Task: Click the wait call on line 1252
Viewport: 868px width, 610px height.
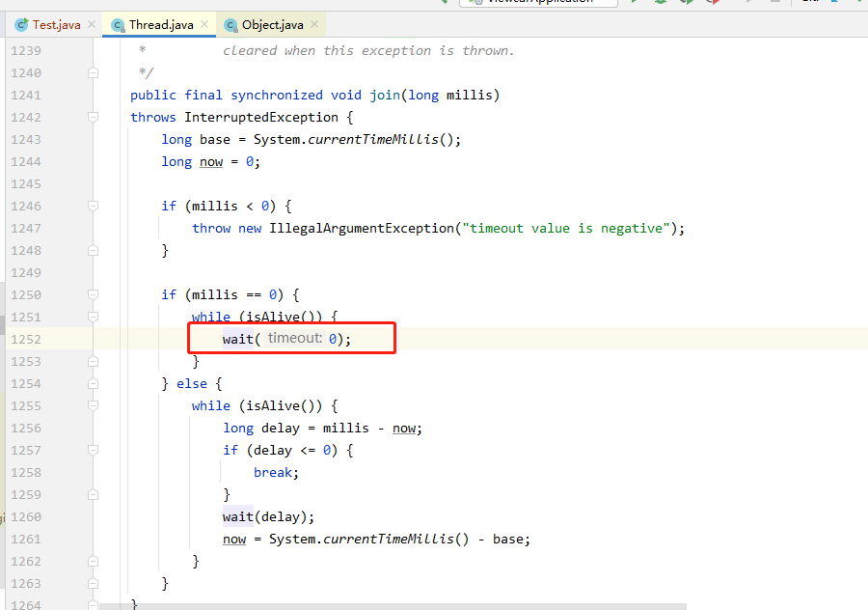Action: point(238,339)
